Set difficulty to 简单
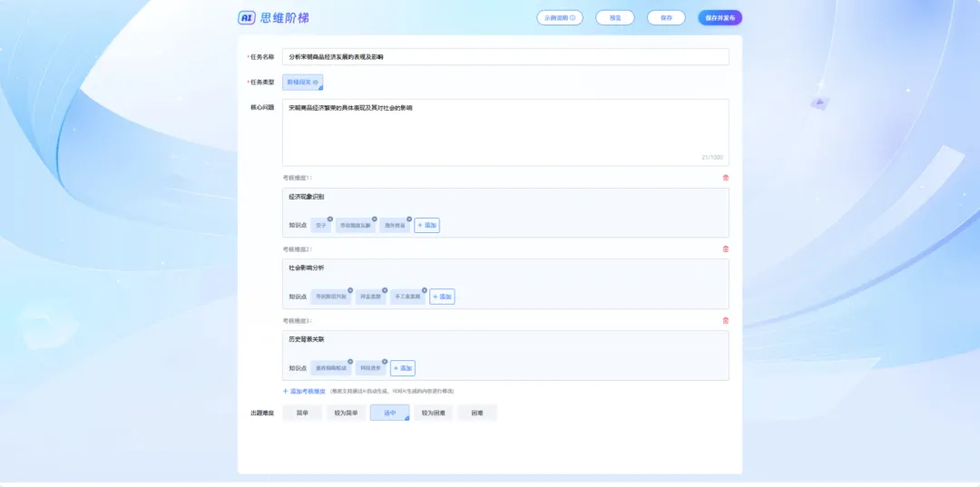This screenshot has height=487, width=980. (x=302, y=413)
